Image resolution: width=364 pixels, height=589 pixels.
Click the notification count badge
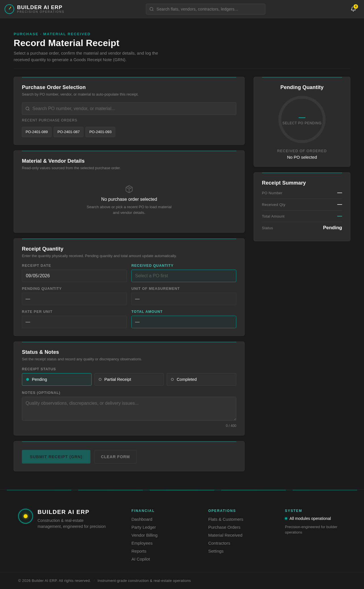click(356, 6)
